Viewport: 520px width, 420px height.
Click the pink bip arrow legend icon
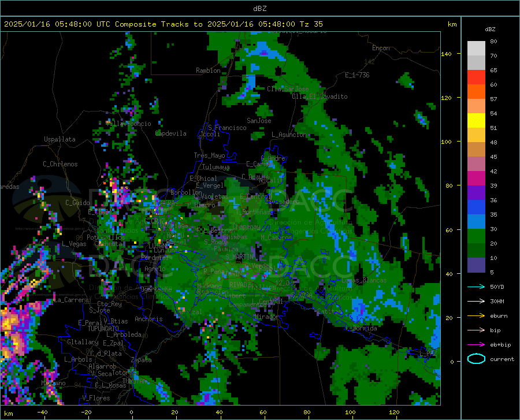click(476, 330)
